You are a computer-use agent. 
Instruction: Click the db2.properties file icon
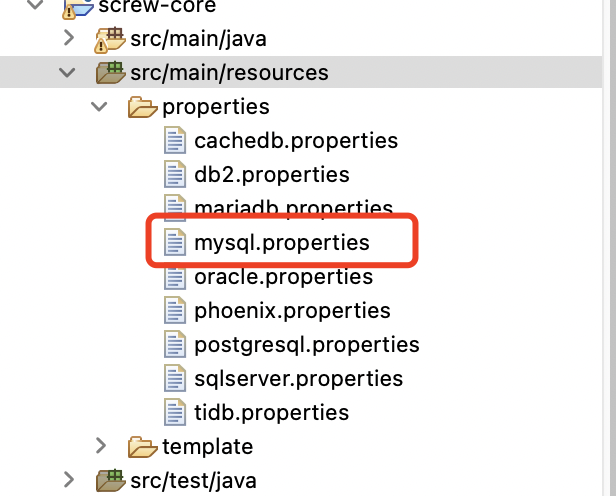pos(175,174)
